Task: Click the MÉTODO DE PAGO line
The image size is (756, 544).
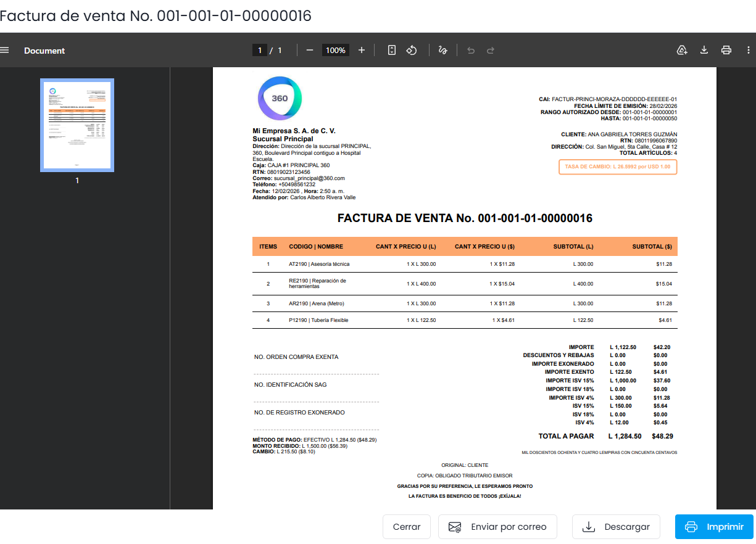Action: (x=315, y=440)
